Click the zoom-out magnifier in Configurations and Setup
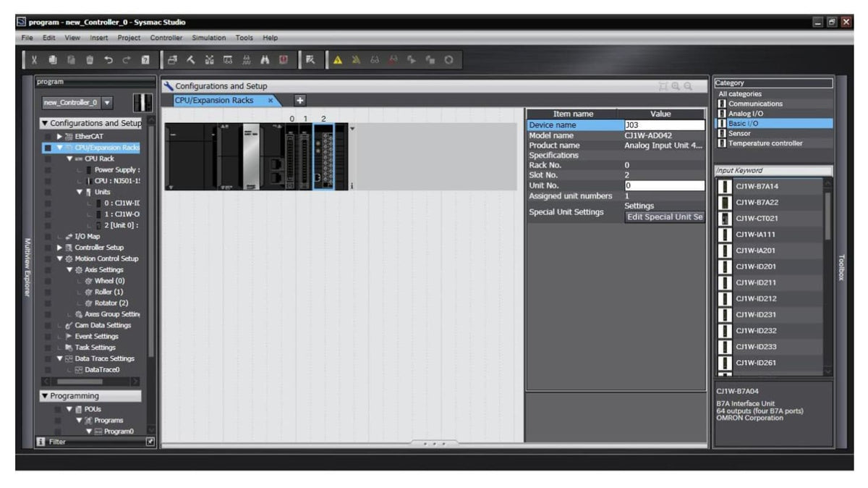Viewport: 868px width, 488px height. click(688, 86)
